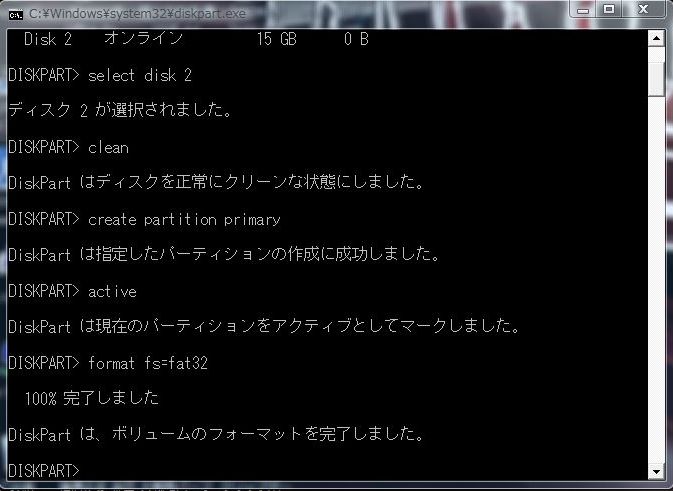Click the 'ディスク 2 が選択されました' message
Viewport: 673px width, 491px height.
click(121, 110)
